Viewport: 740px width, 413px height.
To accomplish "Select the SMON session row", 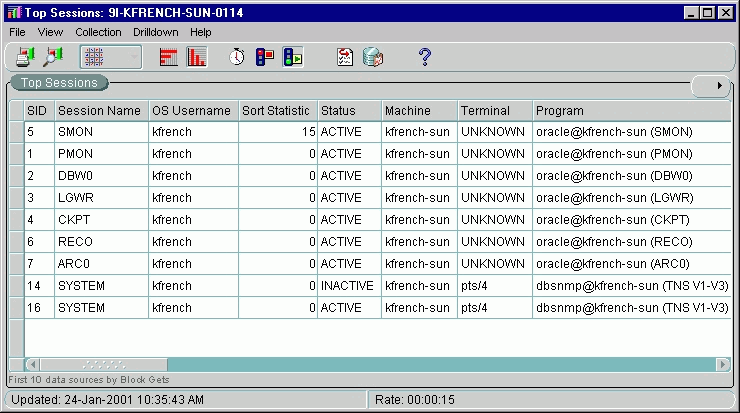I will tap(99, 132).
